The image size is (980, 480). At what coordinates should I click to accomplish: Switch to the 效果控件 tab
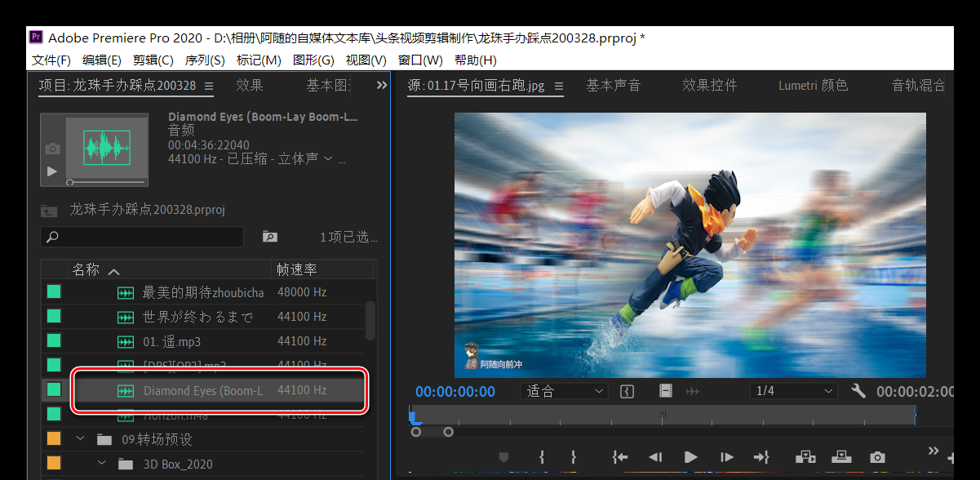click(710, 85)
